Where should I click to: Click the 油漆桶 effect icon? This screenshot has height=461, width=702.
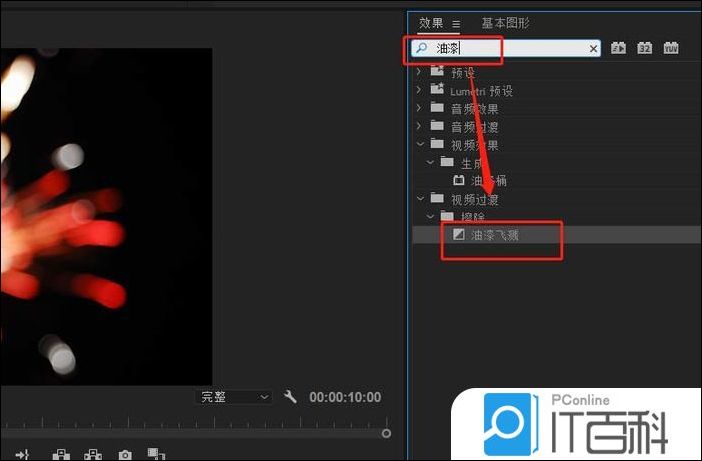[458, 180]
